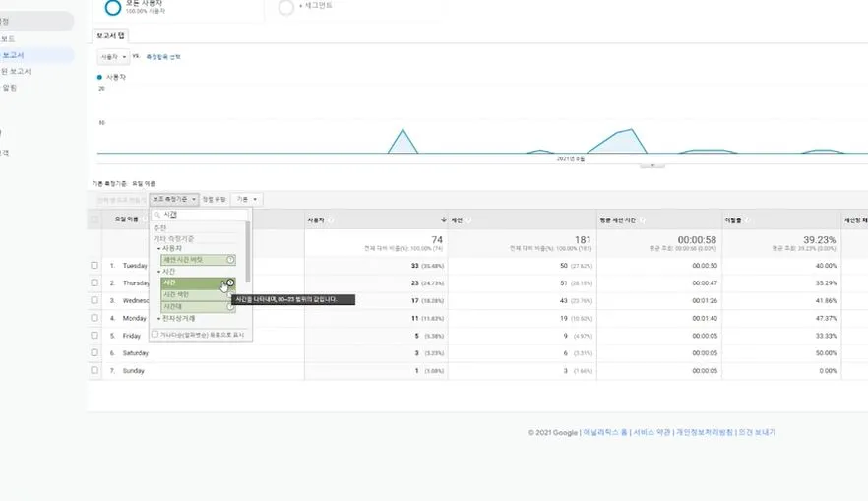Sort by the 세션 column header
The image size is (868, 501).
point(457,220)
